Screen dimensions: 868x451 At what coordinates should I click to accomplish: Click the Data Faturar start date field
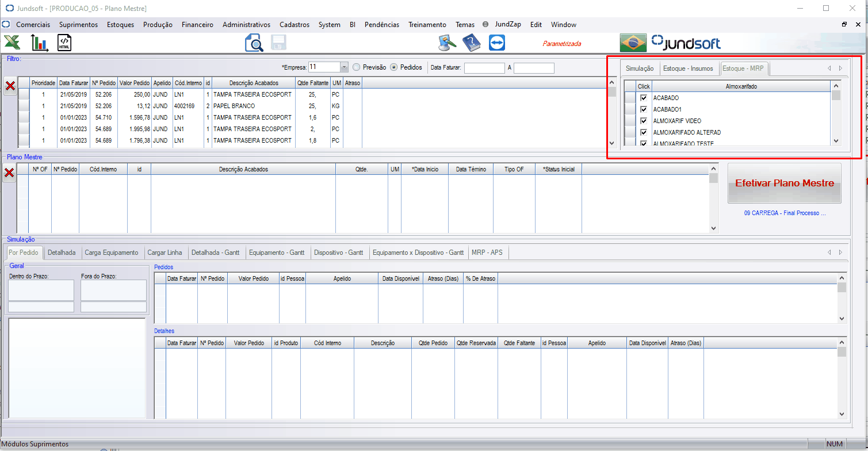point(484,68)
